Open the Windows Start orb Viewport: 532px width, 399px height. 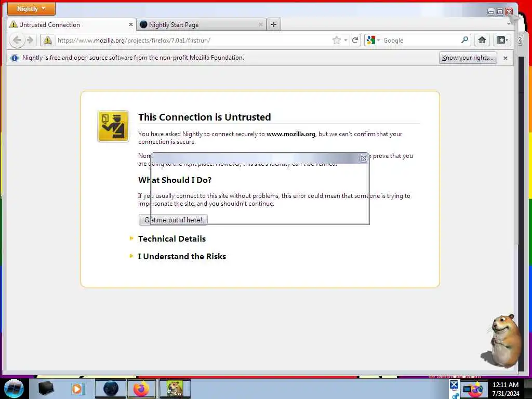click(14, 389)
